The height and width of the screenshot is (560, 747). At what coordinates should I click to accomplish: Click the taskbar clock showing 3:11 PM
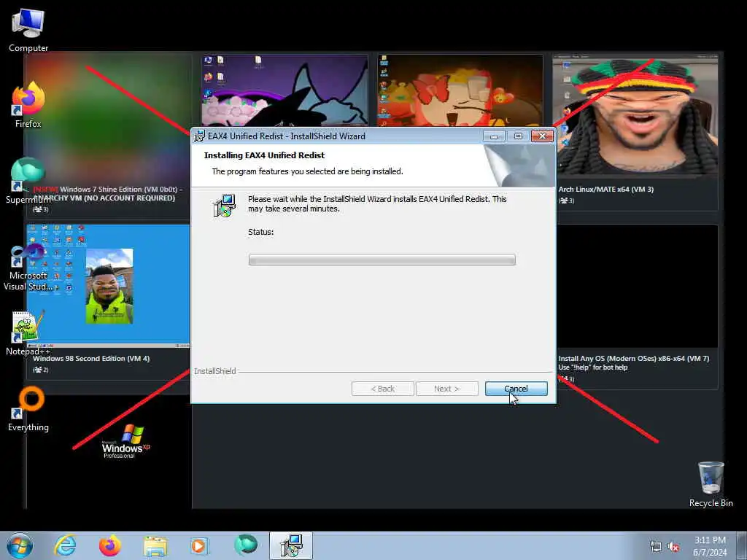pos(710,546)
